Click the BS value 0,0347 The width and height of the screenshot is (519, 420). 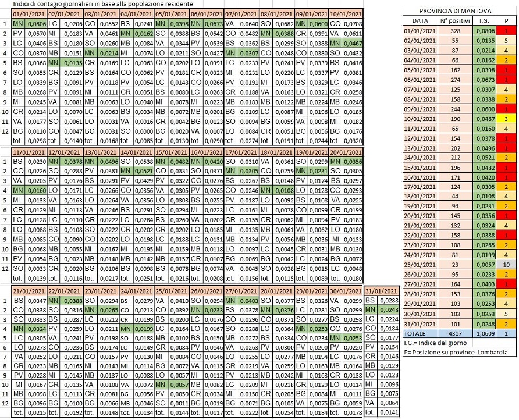click(x=37, y=301)
